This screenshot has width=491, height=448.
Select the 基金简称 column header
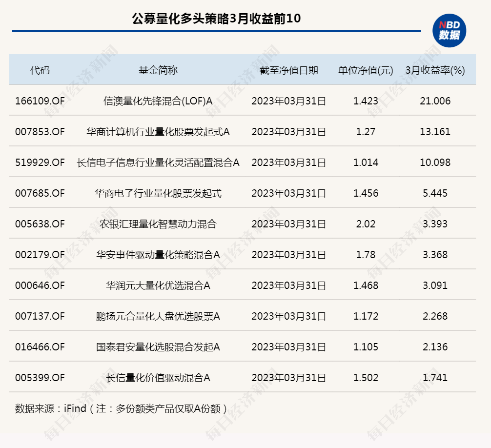[158, 70]
